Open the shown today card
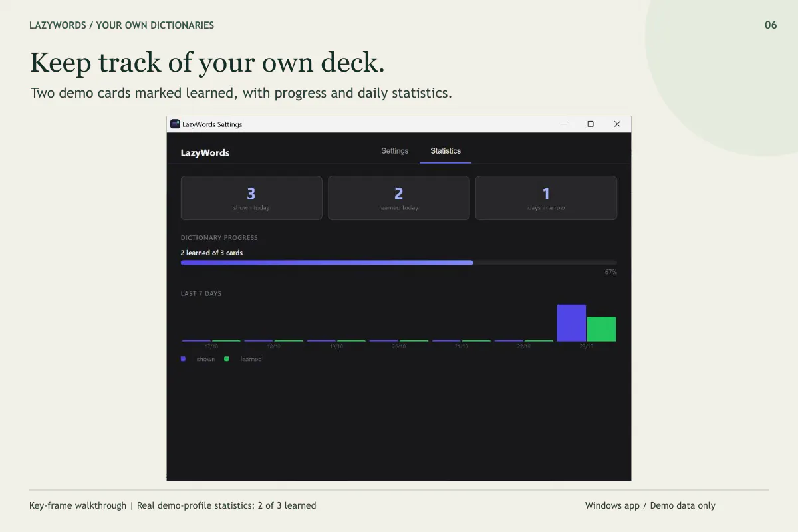This screenshot has height=532, width=798. click(x=251, y=198)
